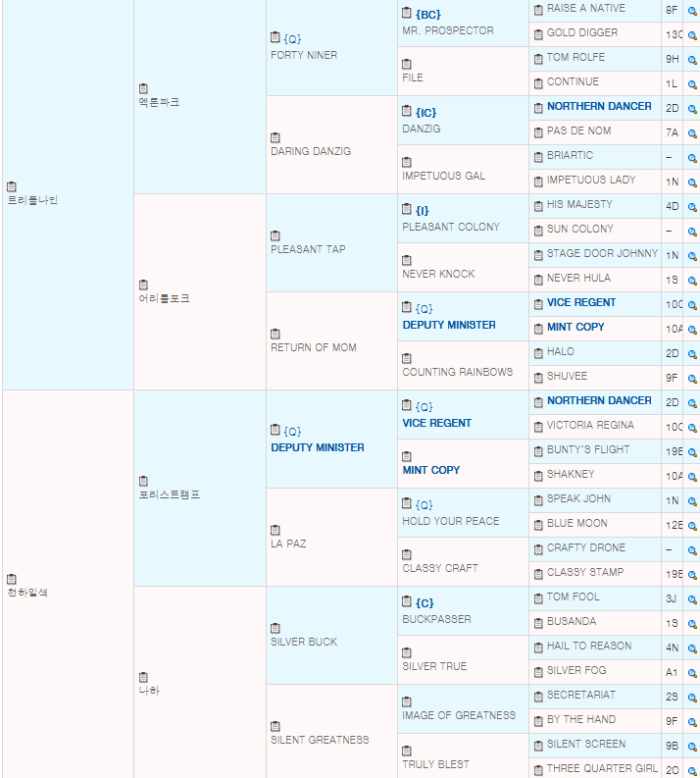Click the clipboard icon above LA PAZ

275,530
